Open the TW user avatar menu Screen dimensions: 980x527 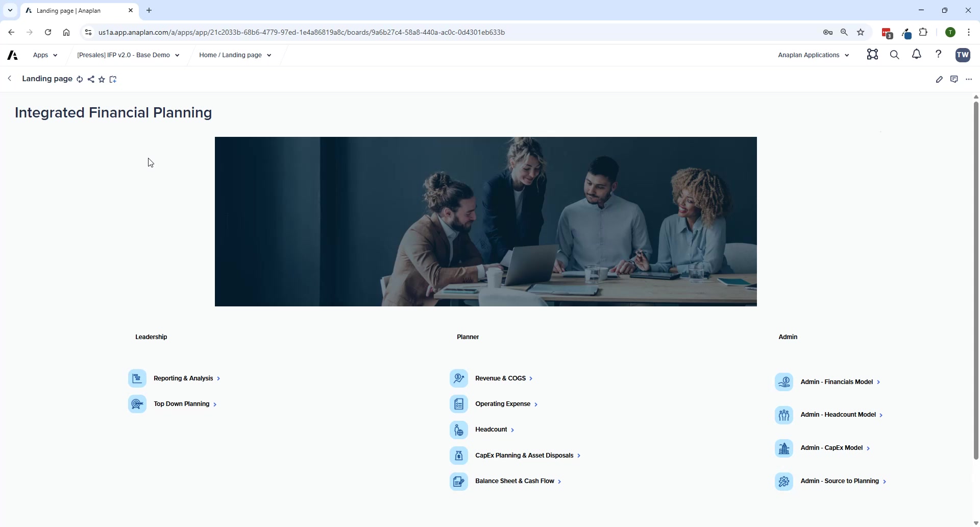click(x=963, y=55)
